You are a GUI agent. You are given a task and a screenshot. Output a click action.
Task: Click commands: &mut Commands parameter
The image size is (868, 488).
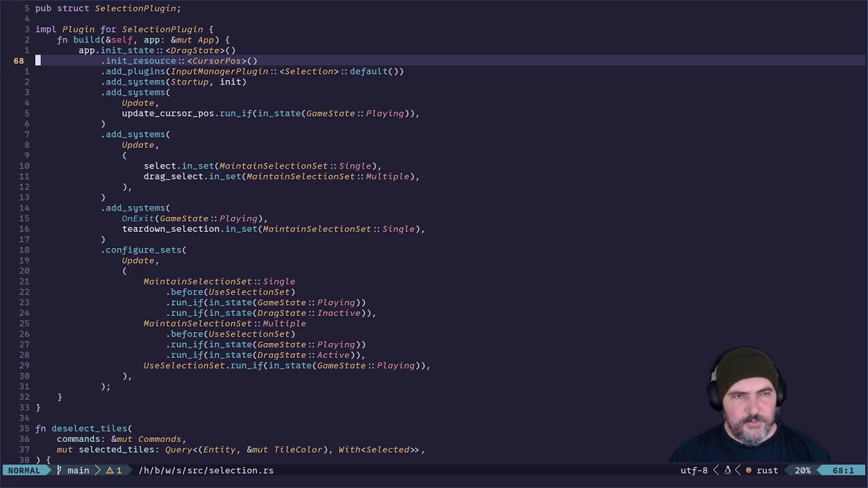pos(122,439)
